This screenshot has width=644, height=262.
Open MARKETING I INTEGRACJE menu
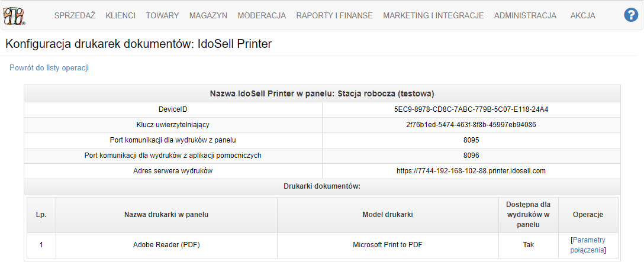(433, 15)
